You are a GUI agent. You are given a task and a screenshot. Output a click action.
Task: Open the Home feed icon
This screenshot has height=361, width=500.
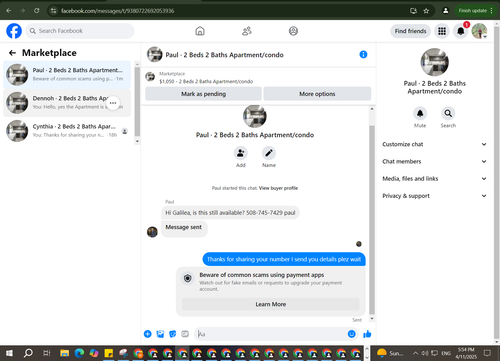pyautogui.click(x=200, y=31)
